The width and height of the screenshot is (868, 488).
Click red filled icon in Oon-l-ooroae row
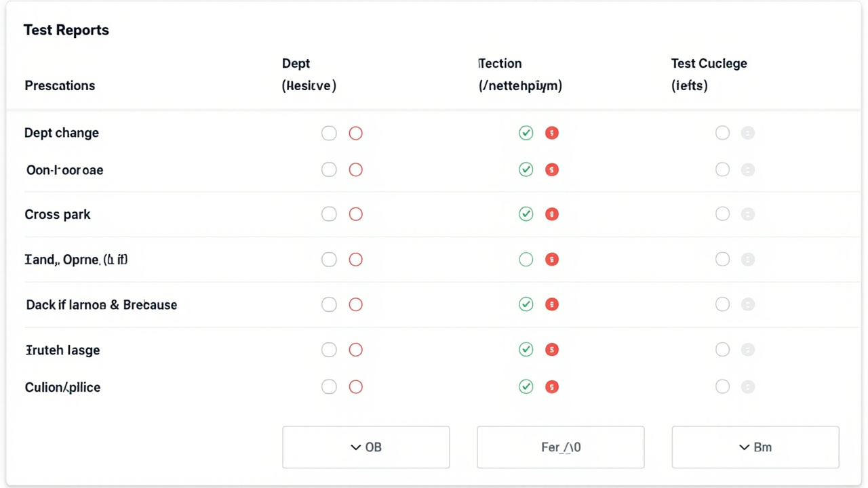(x=552, y=169)
